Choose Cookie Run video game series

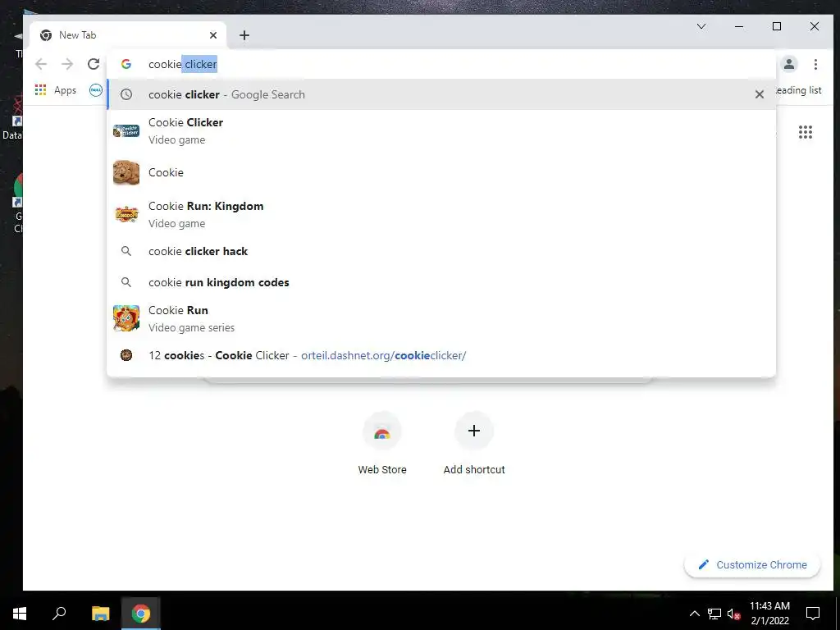(x=441, y=318)
